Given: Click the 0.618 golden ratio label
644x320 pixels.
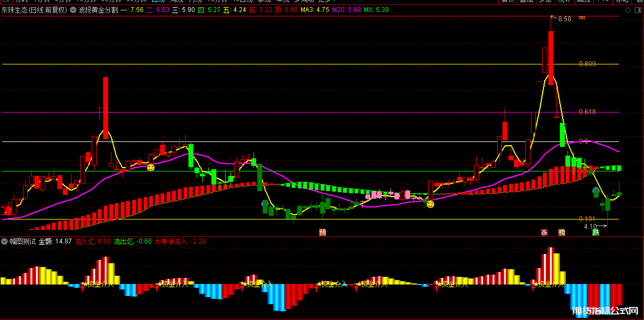Looking at the screenshot, I should (x=587, y=112).
